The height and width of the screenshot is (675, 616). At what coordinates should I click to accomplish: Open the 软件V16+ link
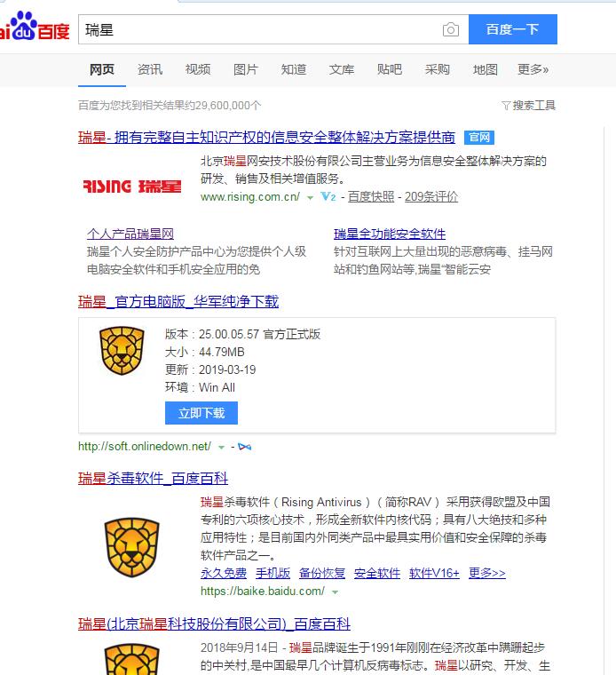tap(434, 573)
